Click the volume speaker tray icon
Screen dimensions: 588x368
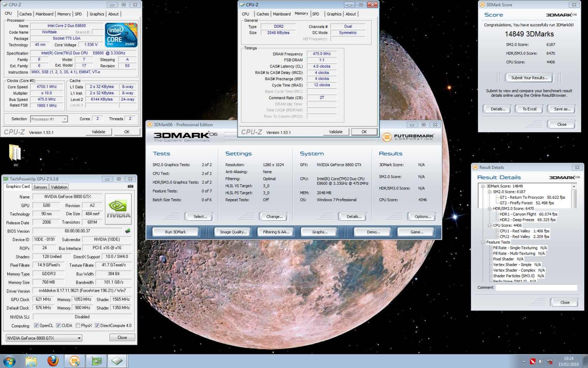click(541, 361)
